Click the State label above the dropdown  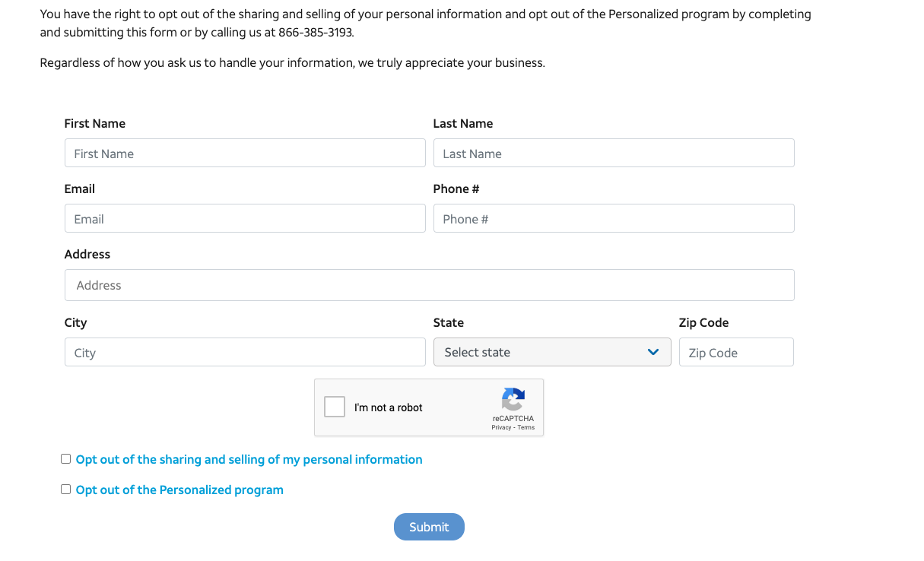coord(448,322)
